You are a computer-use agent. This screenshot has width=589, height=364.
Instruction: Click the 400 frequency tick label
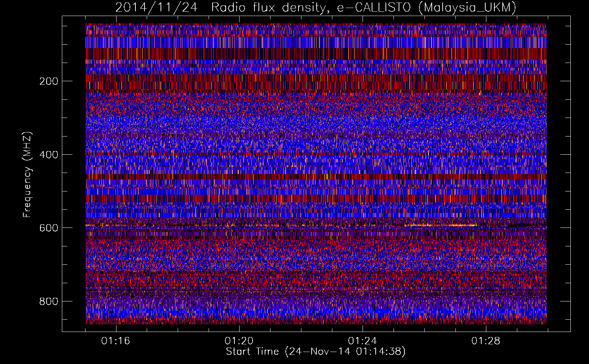(49, 155)
